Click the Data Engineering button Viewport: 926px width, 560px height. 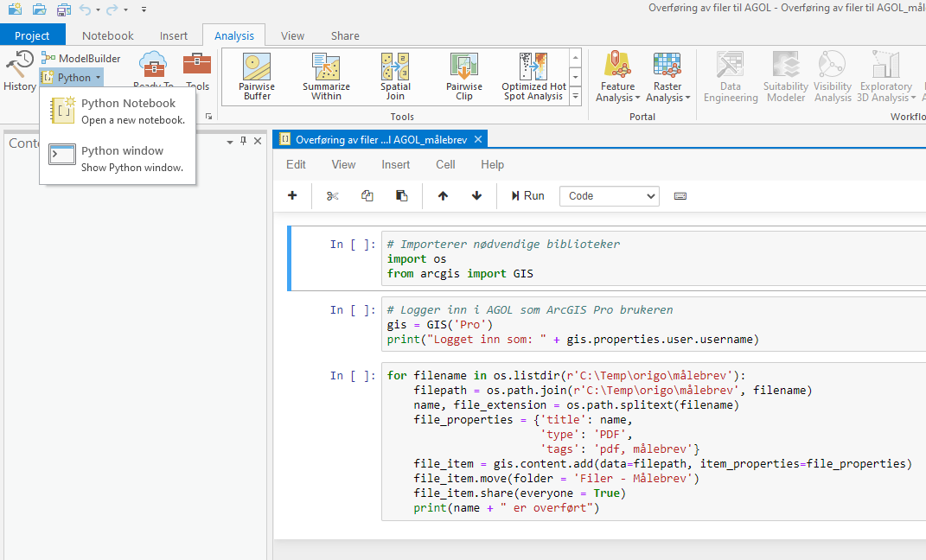pos(731,77)
